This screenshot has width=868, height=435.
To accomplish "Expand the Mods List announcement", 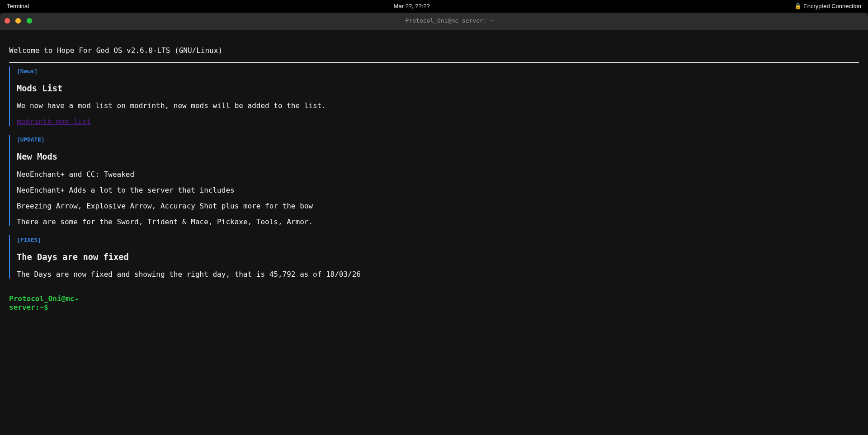I will point(39,88).
